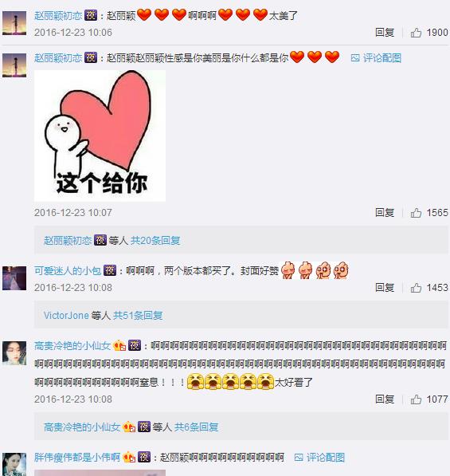The height and width of the screenshot is (476, 450).
Task: Open avatar of 可爱迷人的小包
Action: (x=14, y=278)
